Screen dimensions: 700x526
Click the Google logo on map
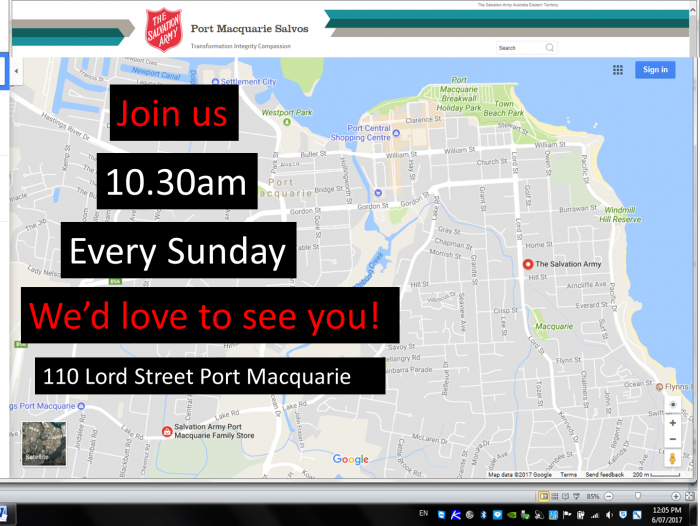click(x=351, y=459)
